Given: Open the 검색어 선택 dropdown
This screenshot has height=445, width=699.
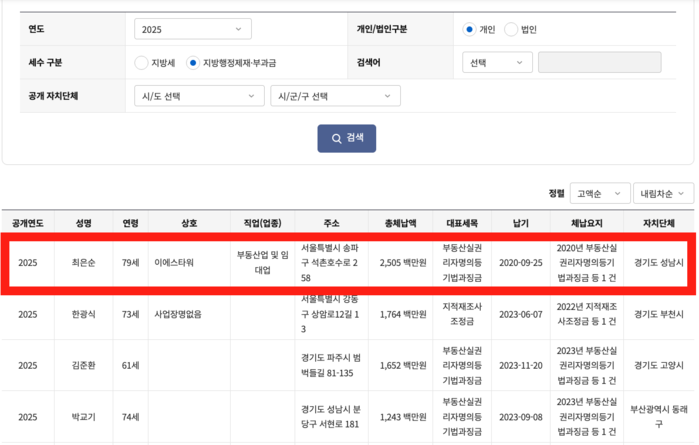Looking at the screenshot, I should [495, 63].
